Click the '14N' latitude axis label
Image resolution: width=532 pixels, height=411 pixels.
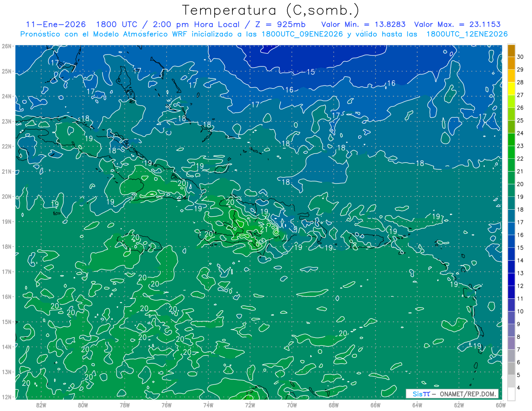7,347
